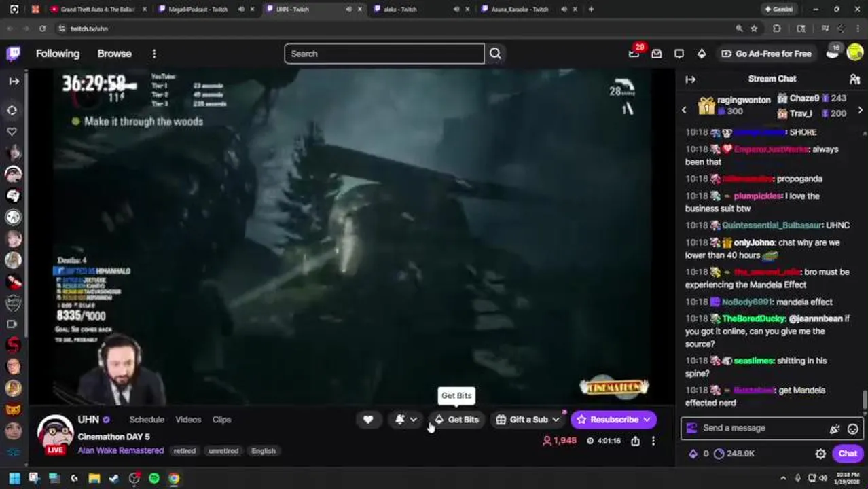The width and height of the screenshot is (868, 489).
Task: Focus the Twitch Search field
Action: coord(384,54)
